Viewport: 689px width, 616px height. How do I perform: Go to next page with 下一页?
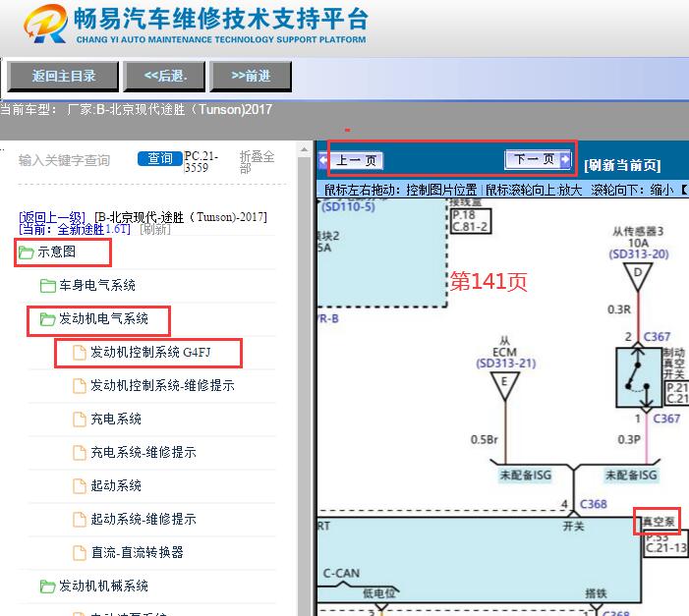coord(539,159)
